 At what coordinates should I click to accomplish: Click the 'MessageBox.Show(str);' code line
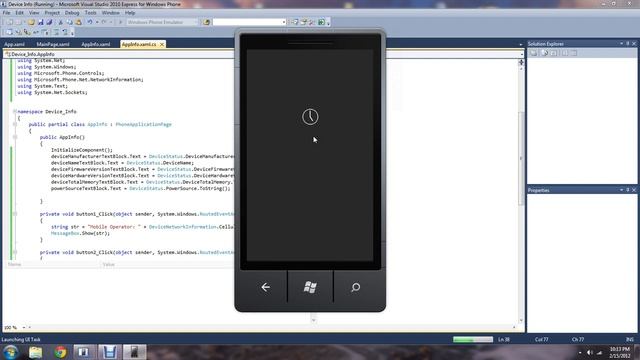point(80,233)
